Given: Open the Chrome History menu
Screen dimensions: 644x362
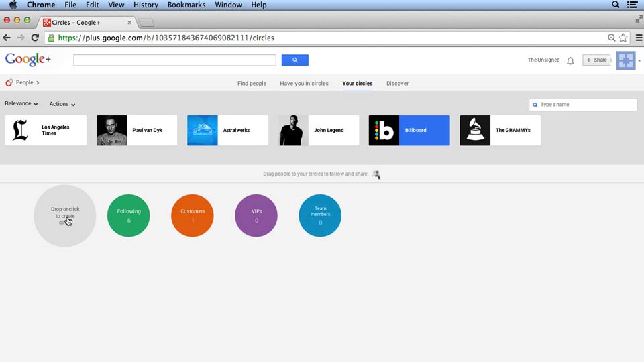Looking at the screenshot, I should 146,5.
